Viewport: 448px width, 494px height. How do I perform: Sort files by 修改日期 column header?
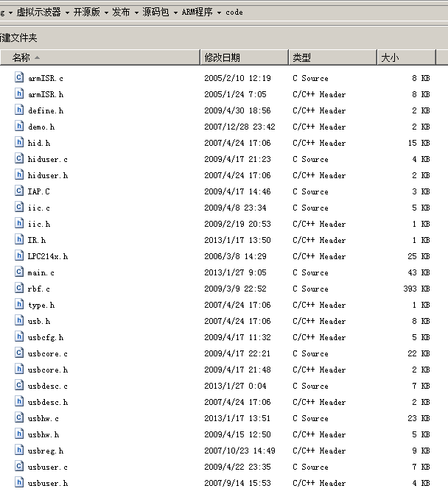pos(222,57)
